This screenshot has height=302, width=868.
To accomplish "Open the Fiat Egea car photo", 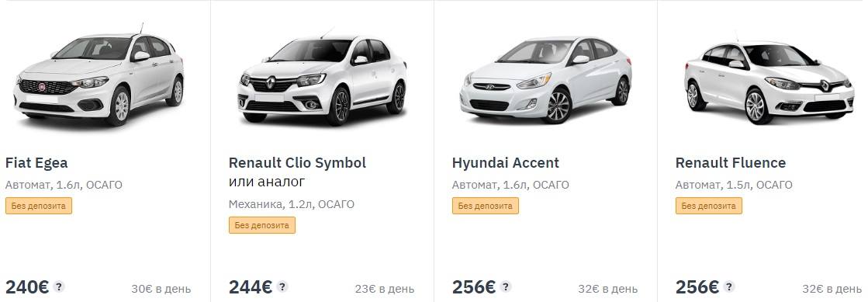I will pos(99,75).
